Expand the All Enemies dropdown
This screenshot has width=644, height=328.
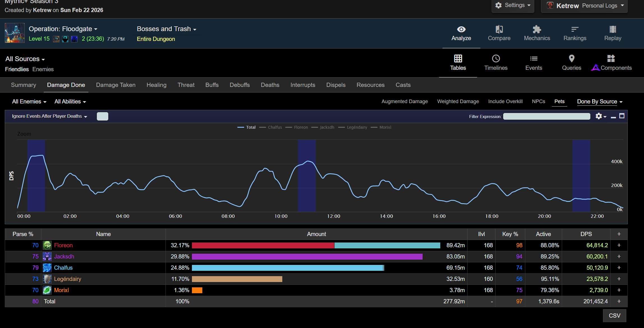[x=29, y=101]
